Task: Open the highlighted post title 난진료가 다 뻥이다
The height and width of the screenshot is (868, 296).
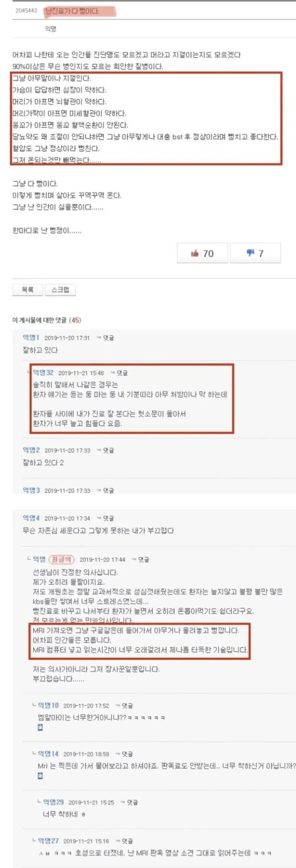Action: [x=72, y=11]
